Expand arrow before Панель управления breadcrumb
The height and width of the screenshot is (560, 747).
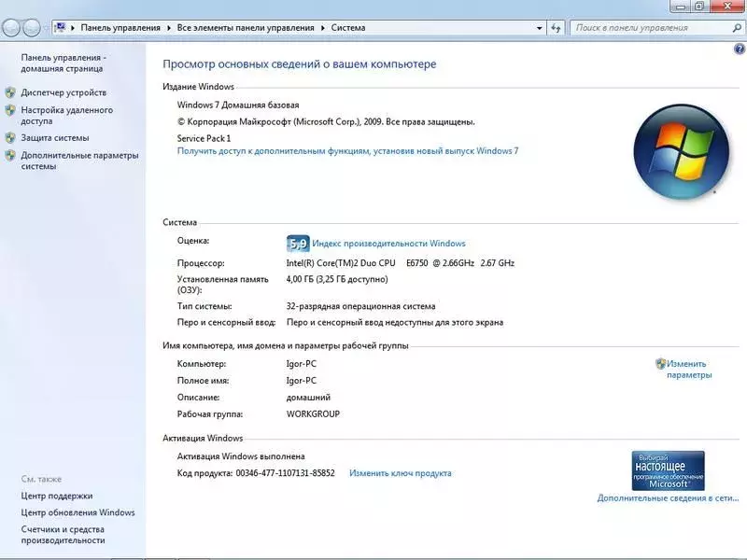tap(73, 28)
